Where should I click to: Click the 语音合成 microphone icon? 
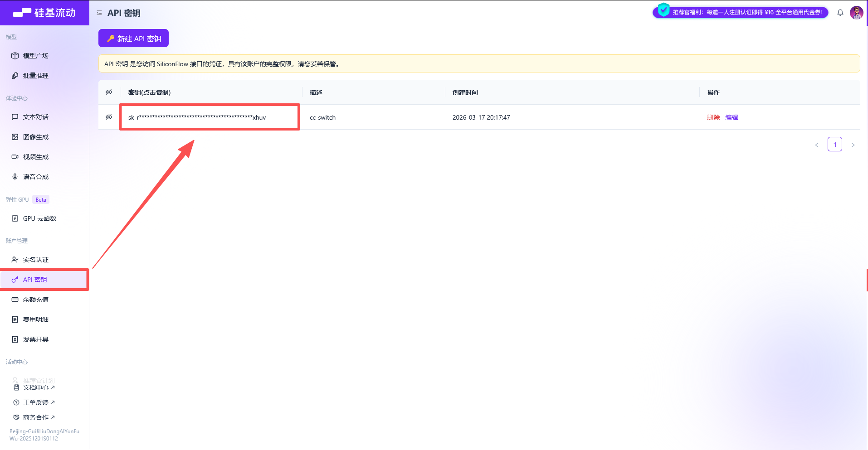[15, 177]
